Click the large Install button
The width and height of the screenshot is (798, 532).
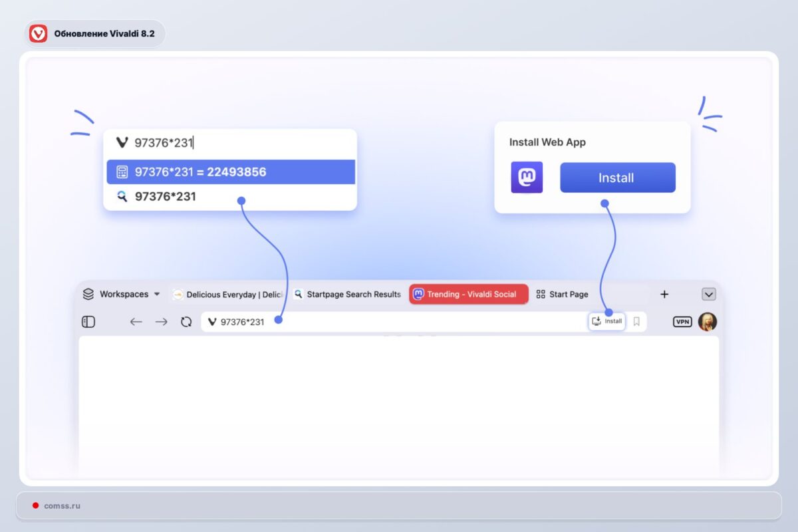618,178
